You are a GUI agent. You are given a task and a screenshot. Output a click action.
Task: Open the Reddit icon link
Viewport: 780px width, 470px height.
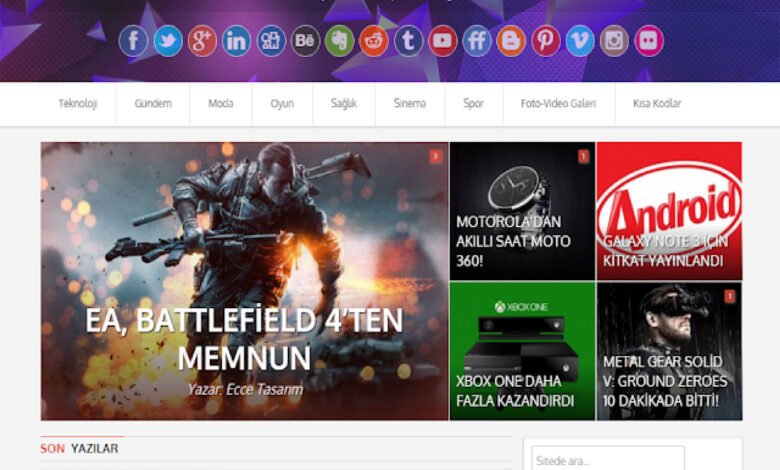tap(374, 41)
